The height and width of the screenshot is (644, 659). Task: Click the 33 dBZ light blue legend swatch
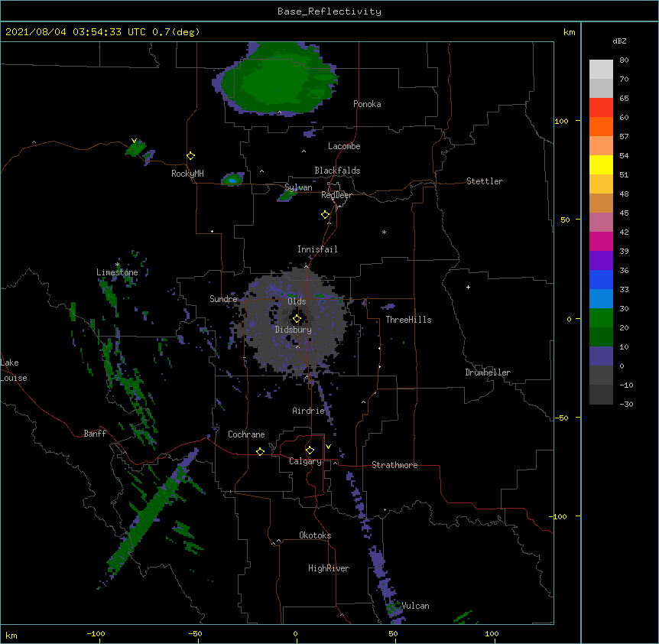pyautogui.click(x=601, y=299)
